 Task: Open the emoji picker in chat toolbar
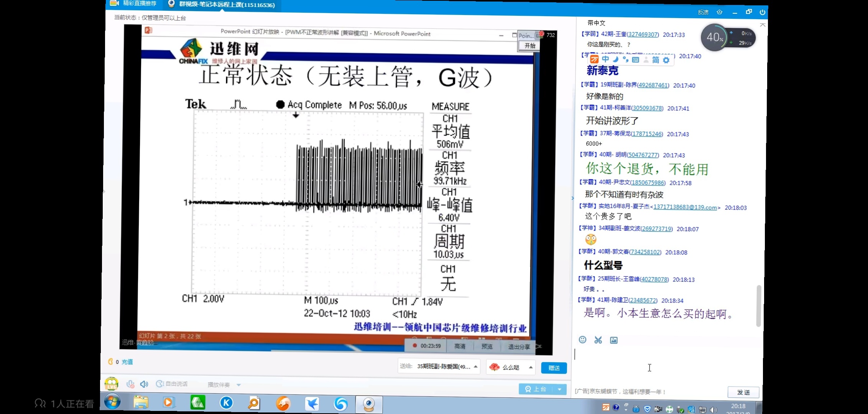tap(582, 340)
